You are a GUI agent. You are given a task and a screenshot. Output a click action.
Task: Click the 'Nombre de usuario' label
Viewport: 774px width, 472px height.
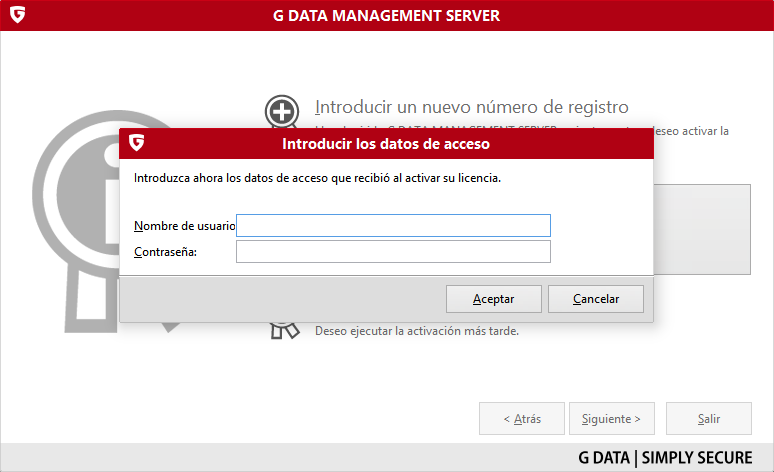point(184,226)
